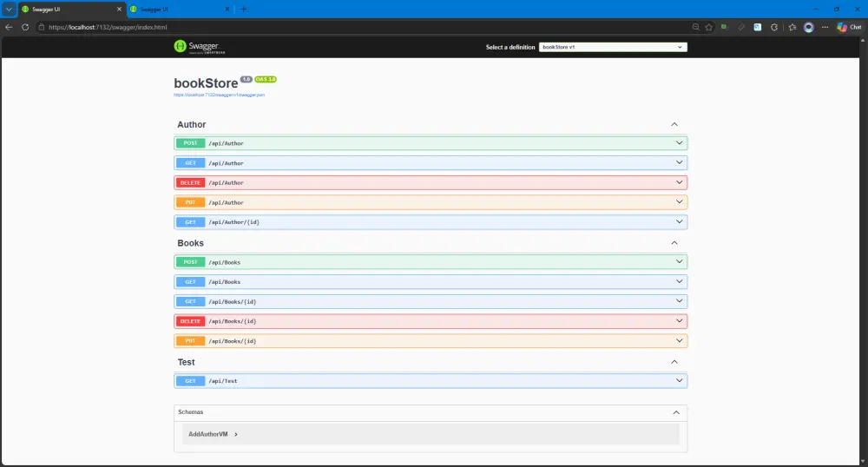Click the GET /api/Books/{id} path text
Image resolution: width=868 pixels, height=467 pixels.
tap(232, 302)
